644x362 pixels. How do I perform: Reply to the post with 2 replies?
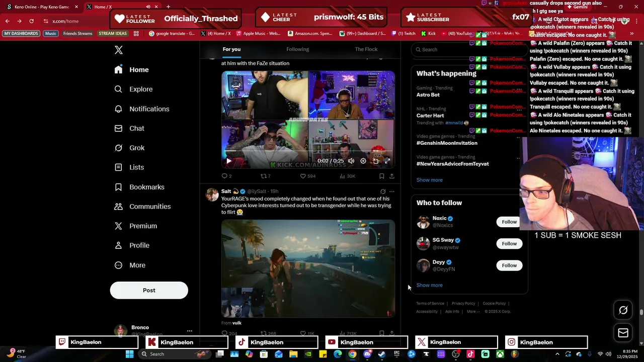226,176
